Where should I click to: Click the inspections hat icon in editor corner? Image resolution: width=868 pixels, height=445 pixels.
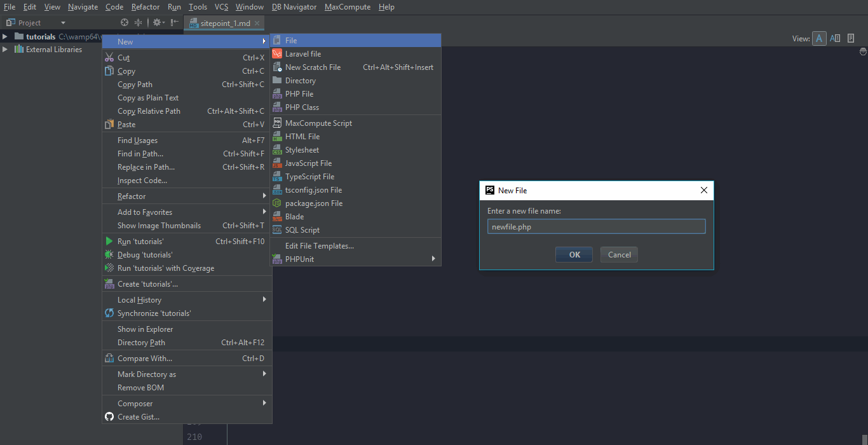pos(863,51)
